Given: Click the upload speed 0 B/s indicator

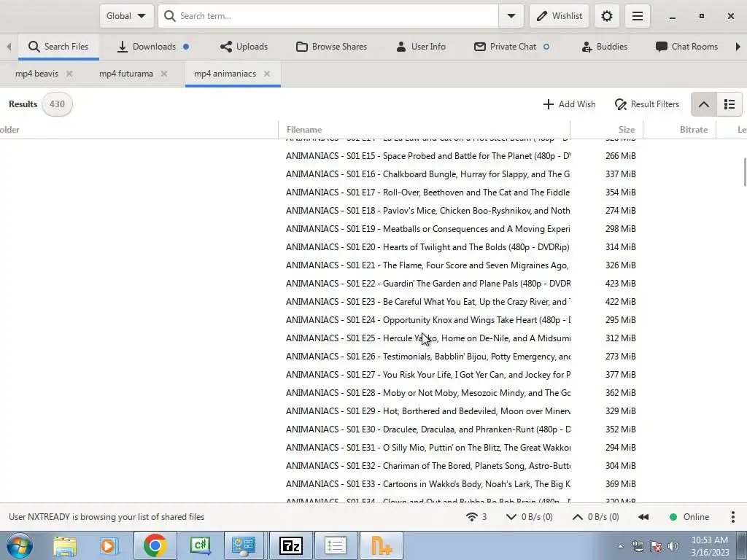Looking at the screenshot, I should pos(595,517).
